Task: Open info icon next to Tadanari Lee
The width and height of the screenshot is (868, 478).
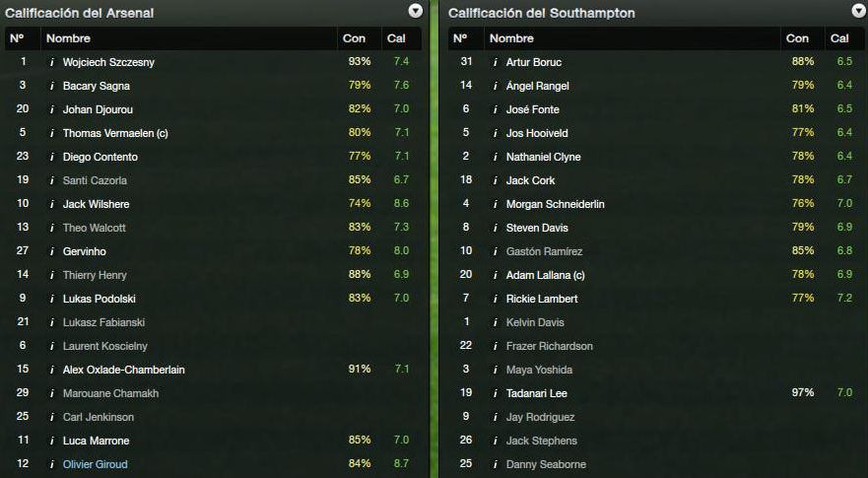Action: click(x=496, y=394)
